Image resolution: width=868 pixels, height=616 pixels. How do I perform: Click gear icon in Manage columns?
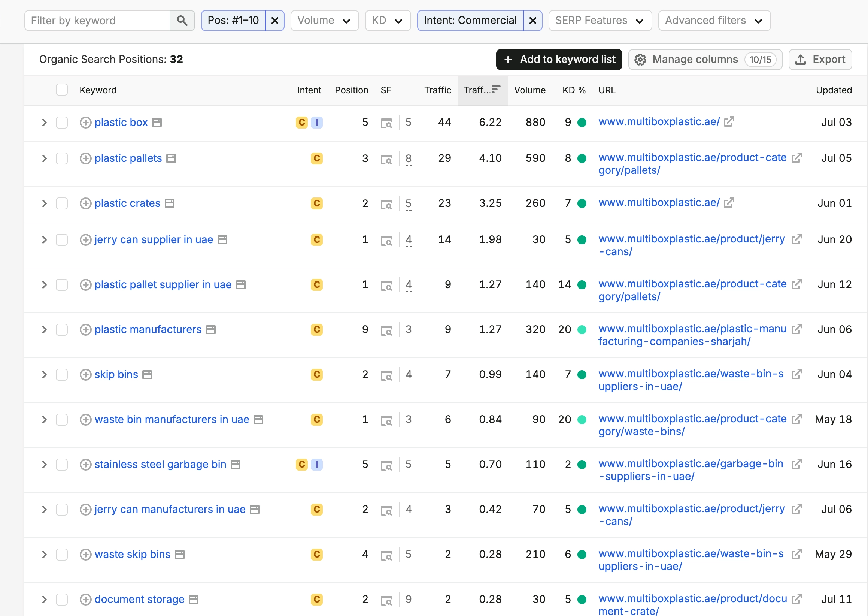tap(640, 60)
